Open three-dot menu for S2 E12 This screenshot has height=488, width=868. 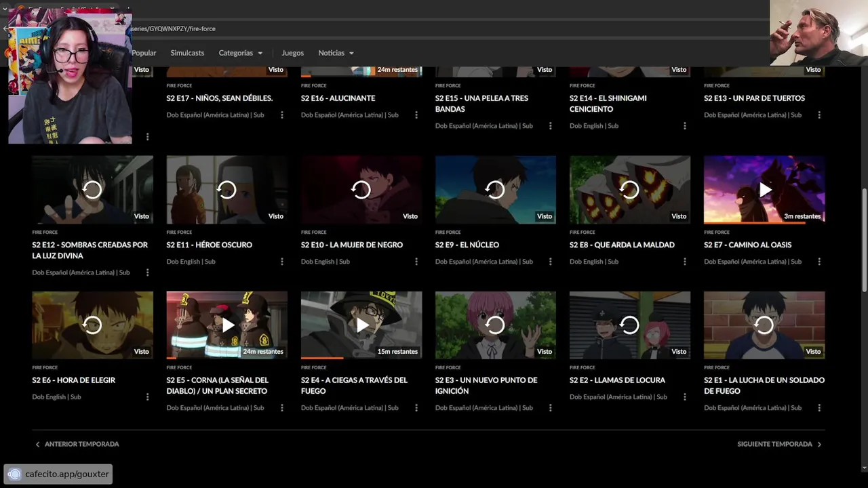147,272
